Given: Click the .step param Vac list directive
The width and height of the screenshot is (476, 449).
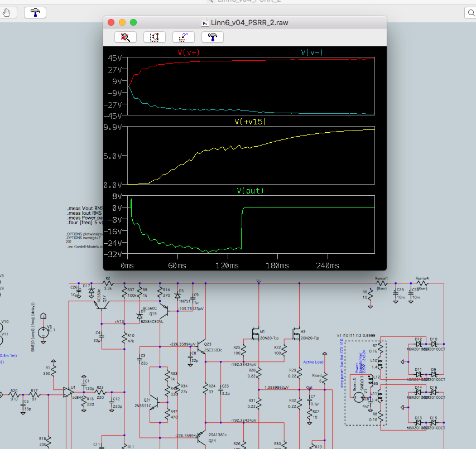Looking at the screenshot, I should 342,363.
